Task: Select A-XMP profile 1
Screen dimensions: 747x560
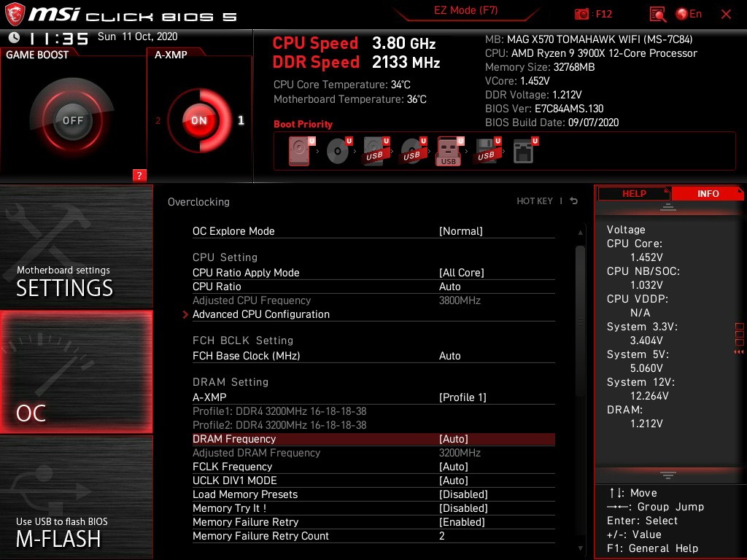Action: (241, 120)
